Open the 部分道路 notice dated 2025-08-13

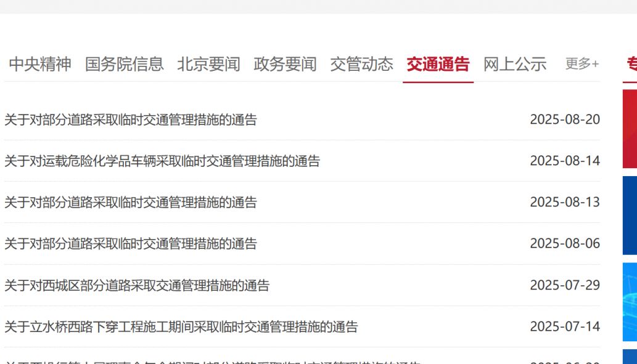coord(131,202)
